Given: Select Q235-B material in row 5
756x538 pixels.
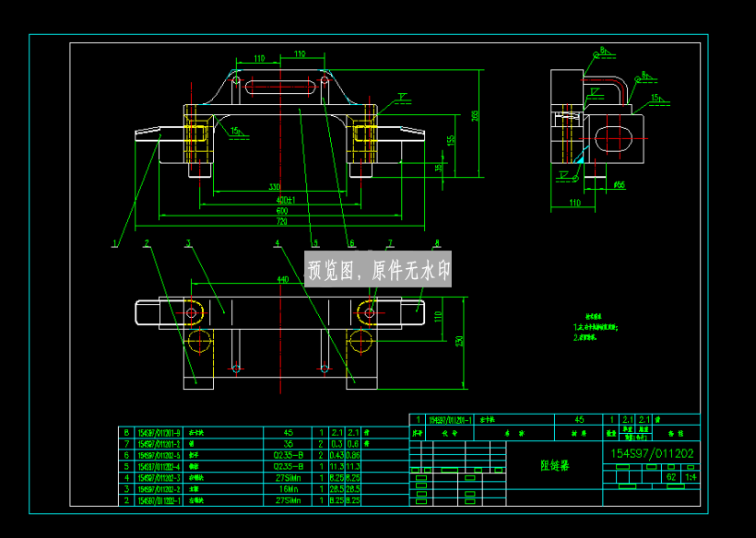Looking at the screenshot, I should coord(288,466).
